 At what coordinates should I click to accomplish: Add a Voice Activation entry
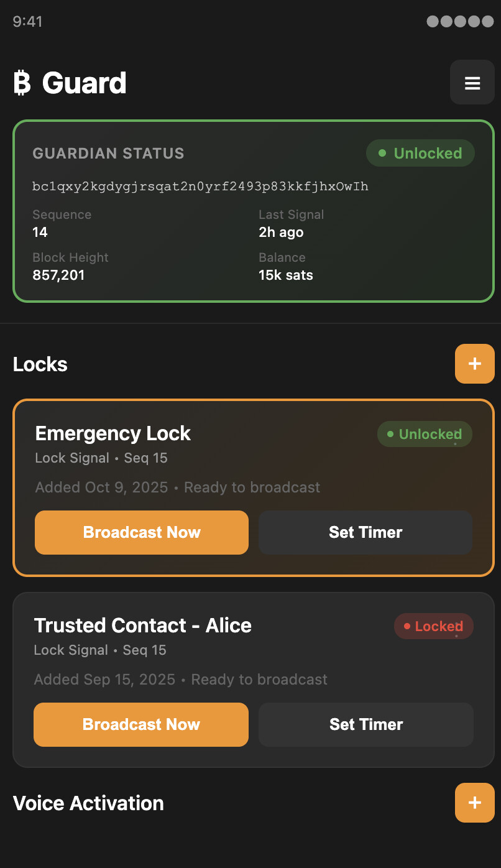coord(474,803)
